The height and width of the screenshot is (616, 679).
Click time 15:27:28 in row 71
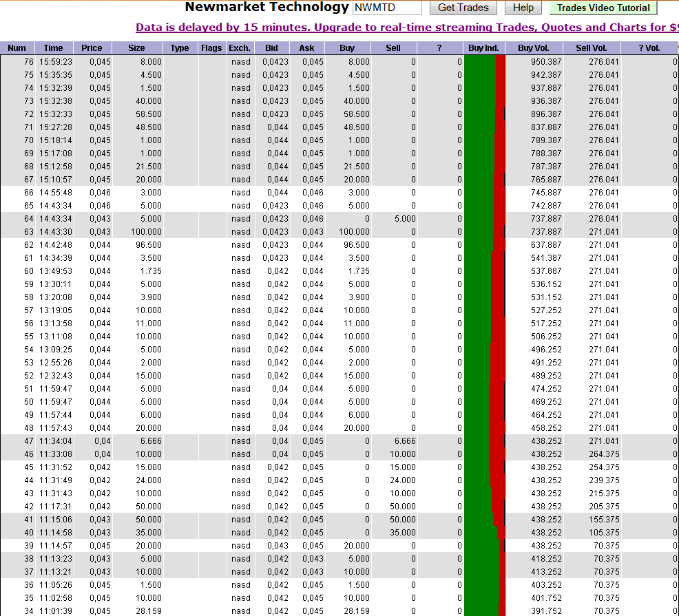tap(55, 127)
